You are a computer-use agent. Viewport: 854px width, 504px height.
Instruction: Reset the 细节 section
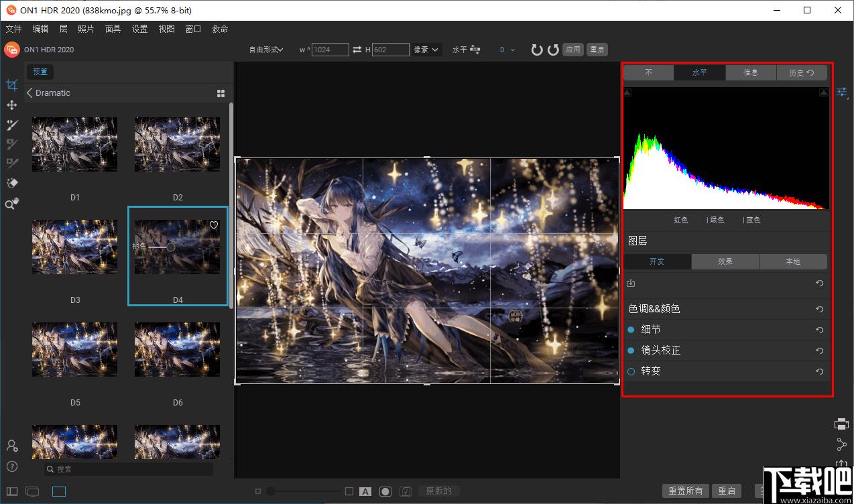pyautogui.click(x=819, y=330)
